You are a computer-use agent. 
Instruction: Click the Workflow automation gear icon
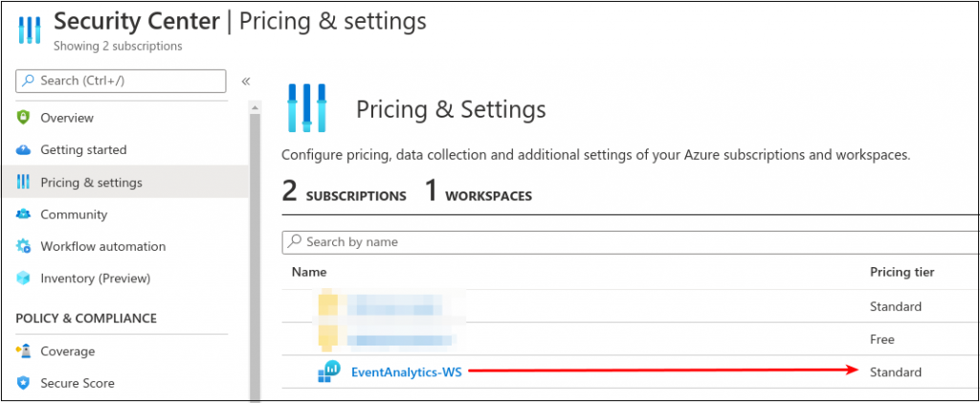[x=24, y=247]
